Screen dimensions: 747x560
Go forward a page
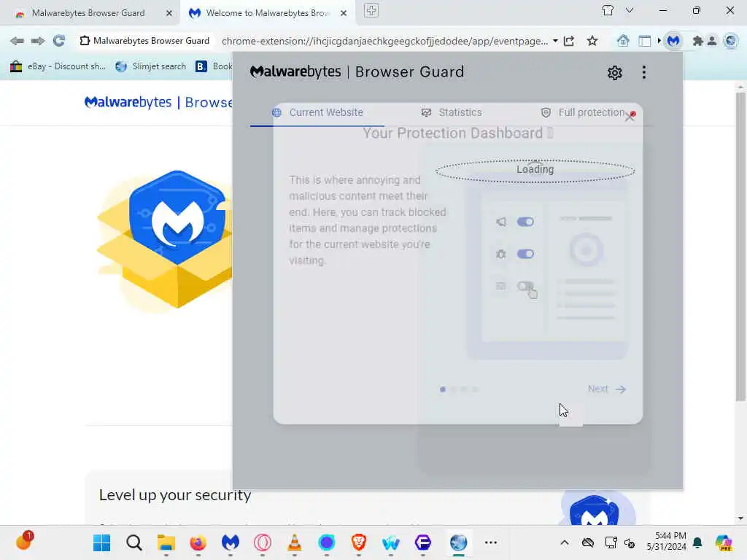click(38, 41)
